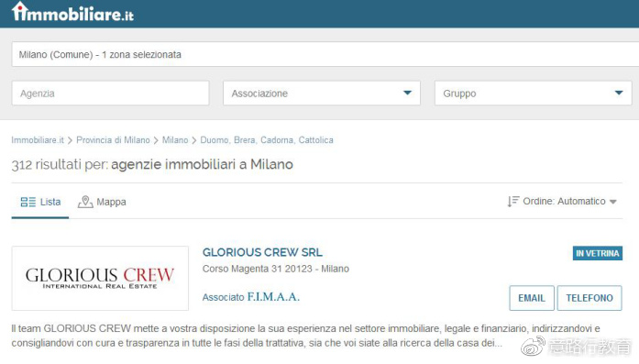Select the list view icon beside Lista
This screenshot has width=639, height=364.
coord(28,202)
